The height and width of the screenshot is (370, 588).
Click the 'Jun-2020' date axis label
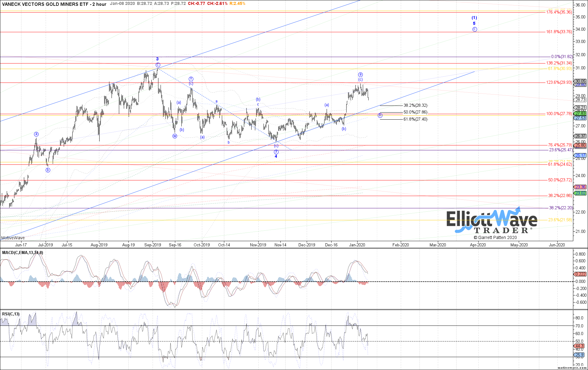coord(557,245)
